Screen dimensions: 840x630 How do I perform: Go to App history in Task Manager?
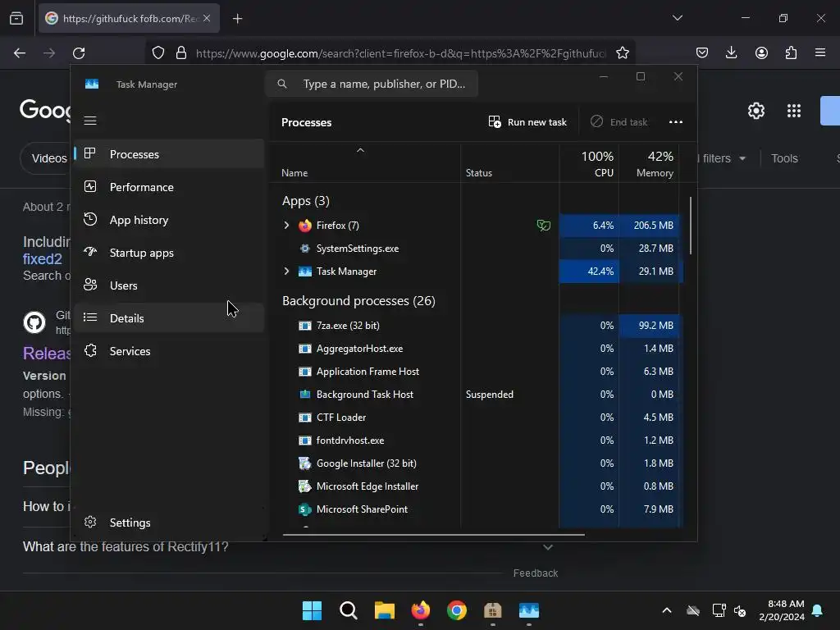169,220
